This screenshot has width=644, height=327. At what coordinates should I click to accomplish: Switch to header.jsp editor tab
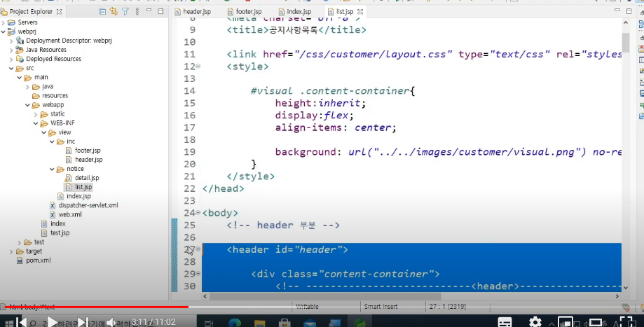pos(193,11)
